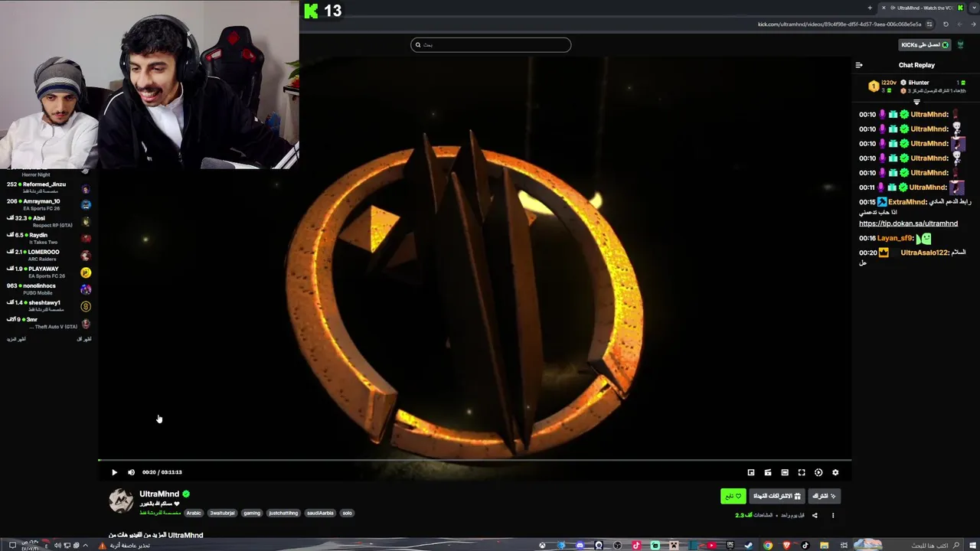The width and height of the screenshot is (980, 551).
Task: Open Google Chrome from taskbar
Action: [x=768, y=546]
